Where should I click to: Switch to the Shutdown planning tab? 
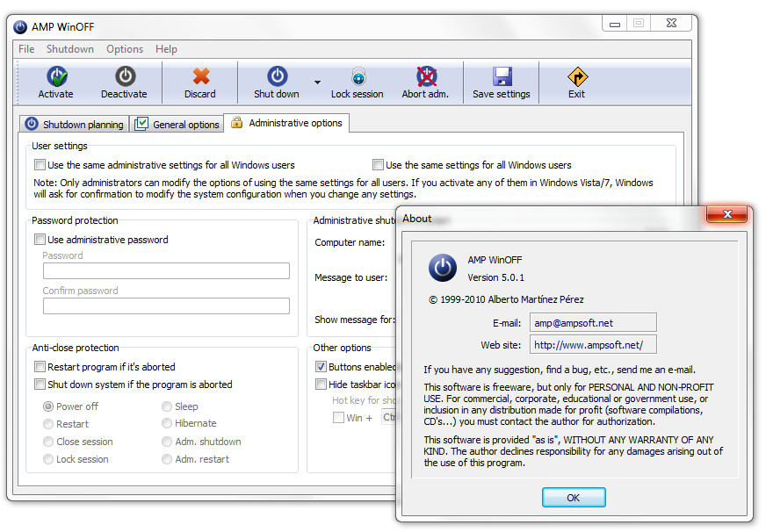(x=75, y=124)
